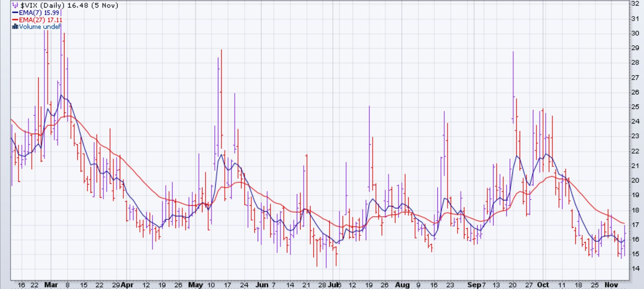The width and height of the screenshot is (644, 289).
Task: Click the Apr label on the date axis
Action: (x=127, y=285)
